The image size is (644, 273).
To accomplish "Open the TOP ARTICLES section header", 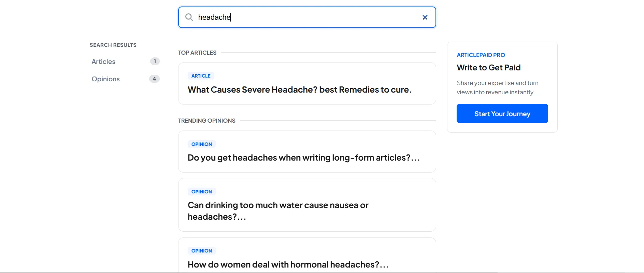I will tap(197, 52).
